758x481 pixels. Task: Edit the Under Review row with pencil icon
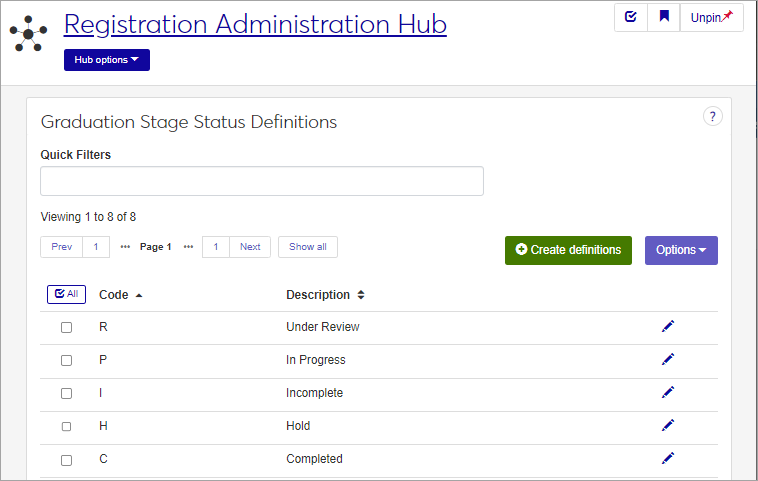click(668, 327)
